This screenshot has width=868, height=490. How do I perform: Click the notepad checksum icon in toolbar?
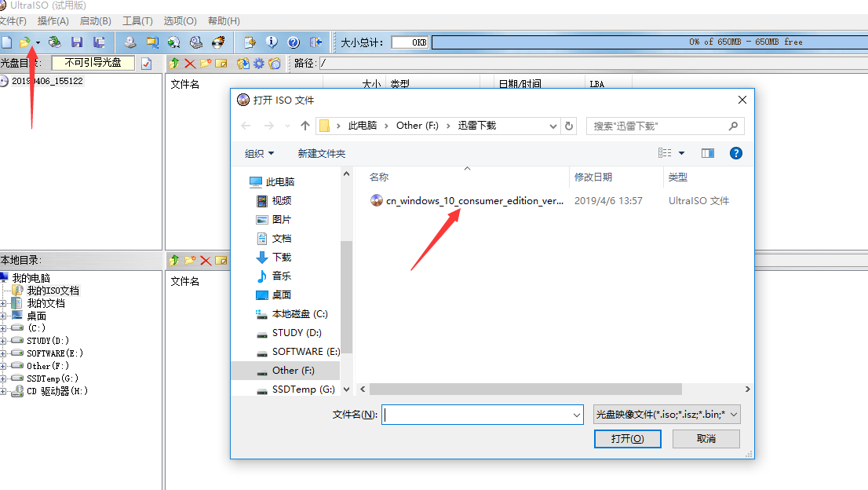250,42
